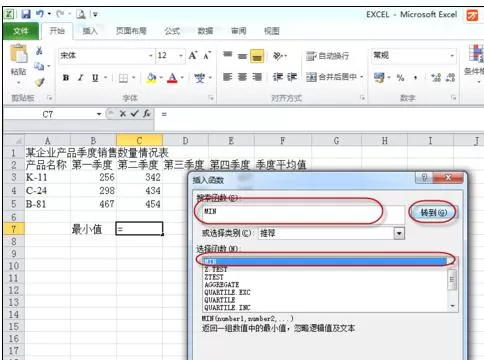Image resolution: width=484 pixels, height=360 pixels.
Task: Click the Insert Function dialog help button
Action: coord(424,177)
